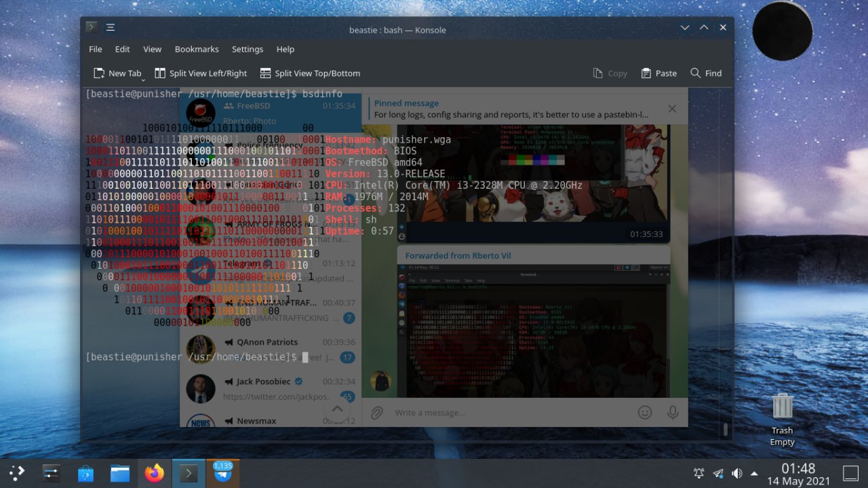This screenshot has height=488, width=868.
Task: Open the Edit menu in Konsole
Action: [122, 49]
